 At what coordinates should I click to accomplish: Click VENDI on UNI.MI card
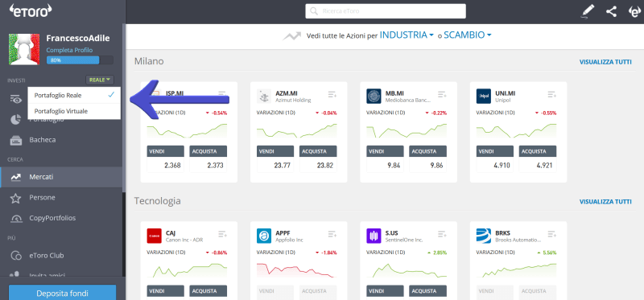pyautogui.click(x=495, y=151)
